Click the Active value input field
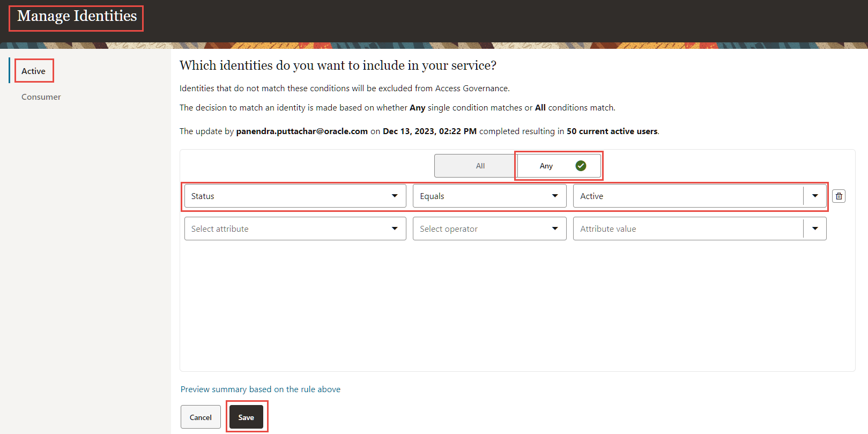The width and height of the screenshot is (868, 434). pos(688,196)
